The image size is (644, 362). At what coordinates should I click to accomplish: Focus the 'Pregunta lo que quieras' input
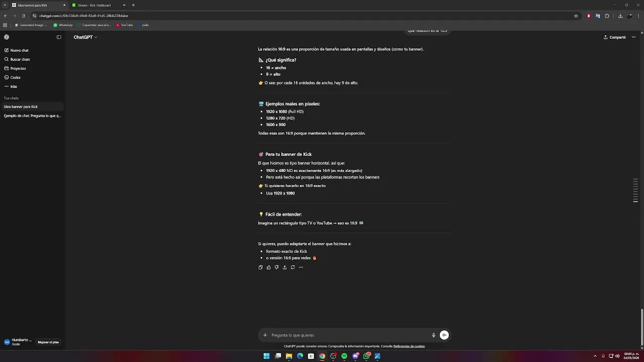pos(349,335)
